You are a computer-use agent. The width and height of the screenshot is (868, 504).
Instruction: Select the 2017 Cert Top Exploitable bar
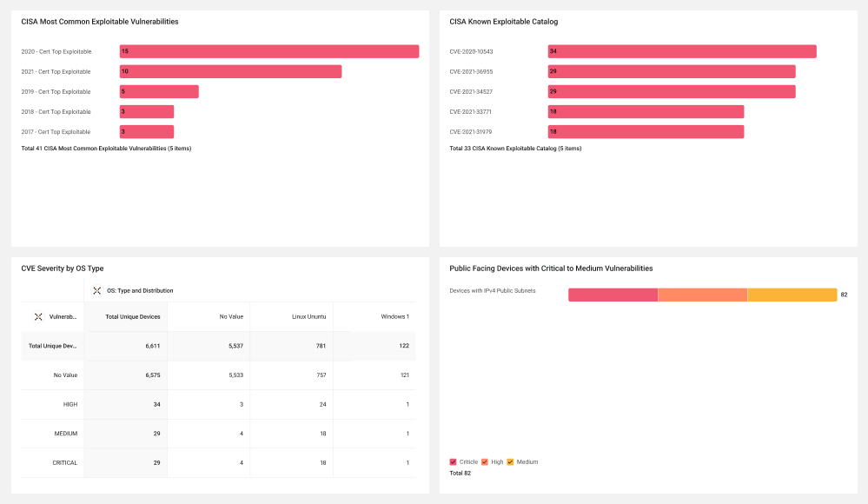click(147, 132)
